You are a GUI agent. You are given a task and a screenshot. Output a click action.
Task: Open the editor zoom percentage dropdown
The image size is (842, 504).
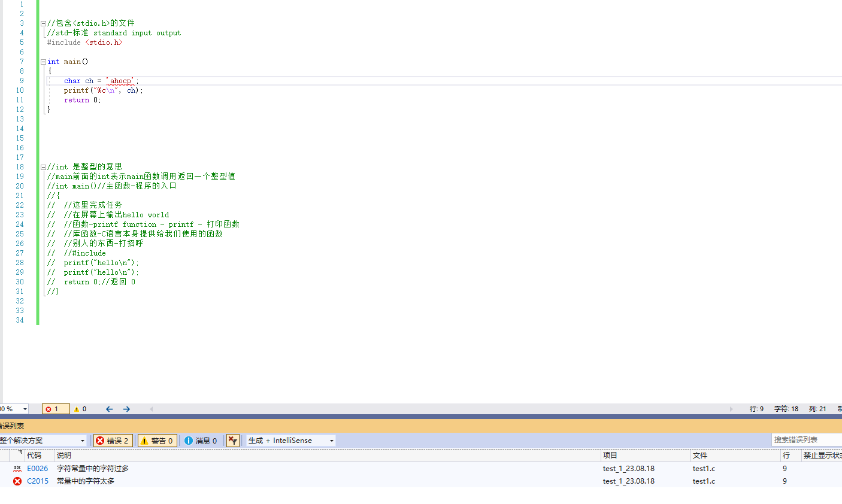[25, 409]
